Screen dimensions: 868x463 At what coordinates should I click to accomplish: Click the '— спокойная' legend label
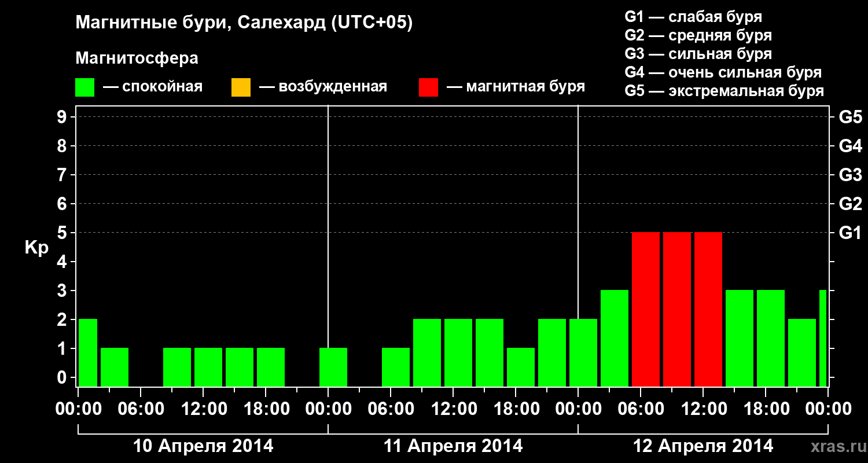pos(153,87)
